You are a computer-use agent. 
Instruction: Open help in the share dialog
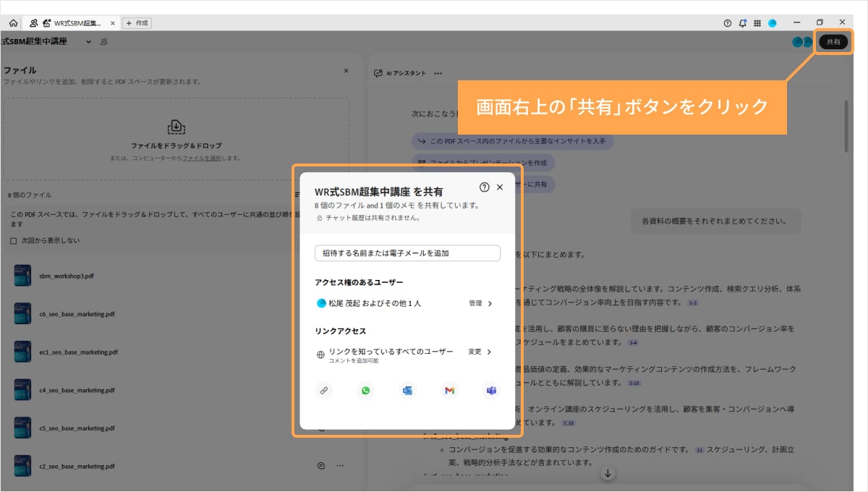click(485, 187)
